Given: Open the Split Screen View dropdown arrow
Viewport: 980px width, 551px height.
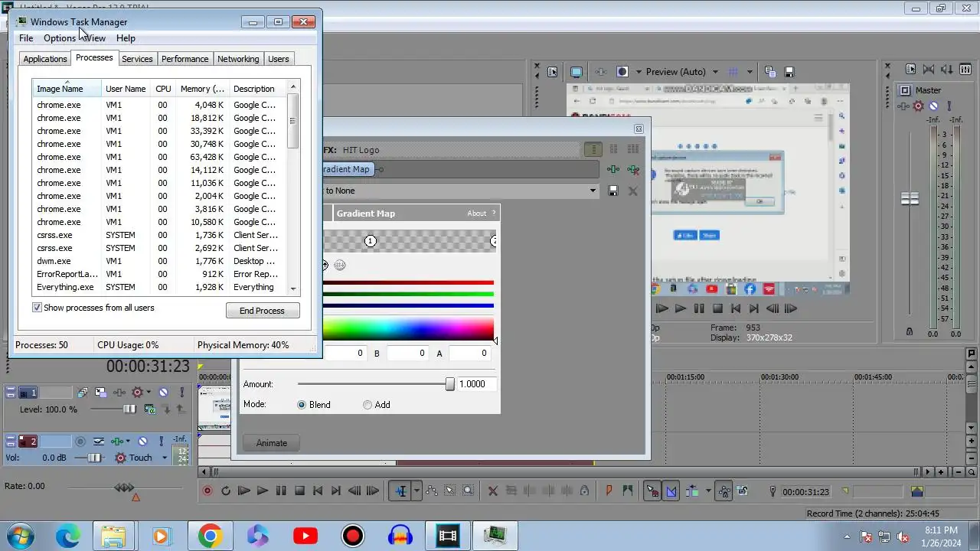Looking at the screenshot, I should [637, 72].
